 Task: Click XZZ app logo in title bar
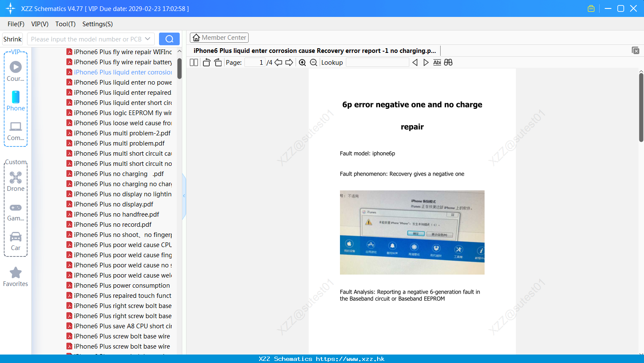(11, 8)
